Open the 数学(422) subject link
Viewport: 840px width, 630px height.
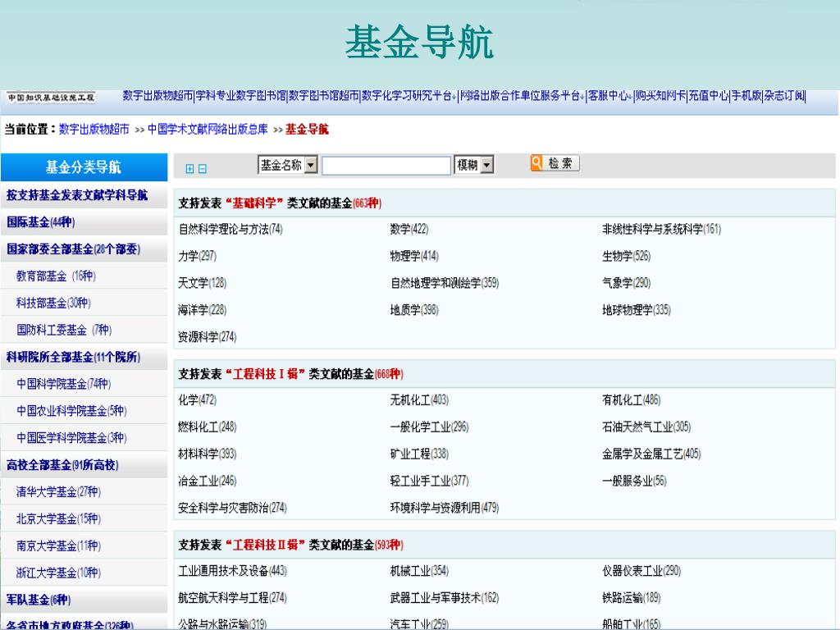tap(409, 229)
